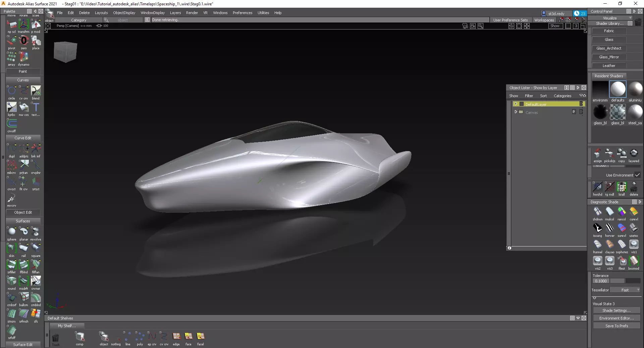The image size is (644, 348).
Task: Select the pivot tool
Action: point(12,41)
